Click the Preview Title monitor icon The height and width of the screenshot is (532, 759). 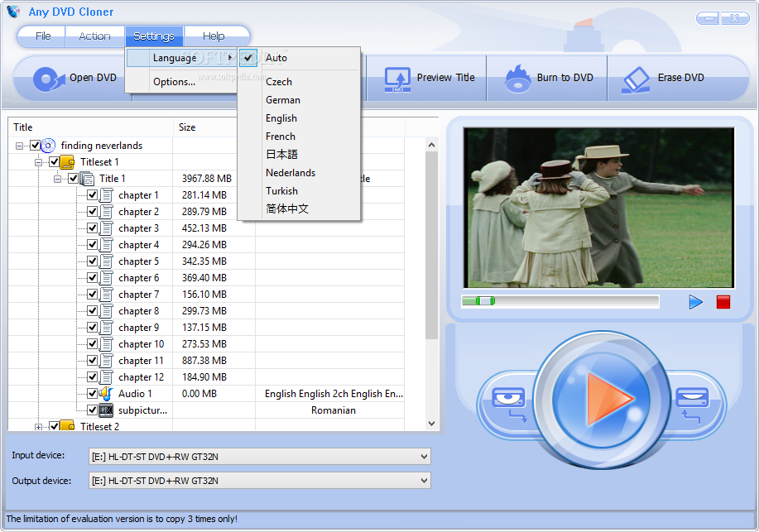click(397, 79)
